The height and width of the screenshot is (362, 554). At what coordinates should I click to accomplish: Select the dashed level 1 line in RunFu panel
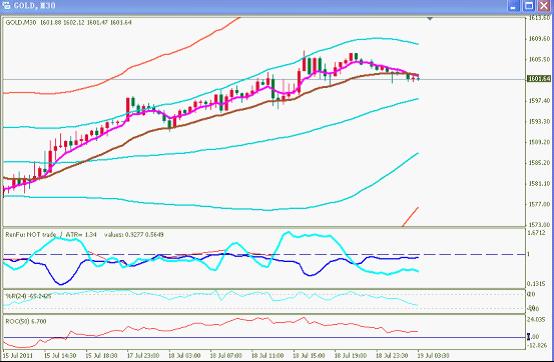[x=264, y=254]
